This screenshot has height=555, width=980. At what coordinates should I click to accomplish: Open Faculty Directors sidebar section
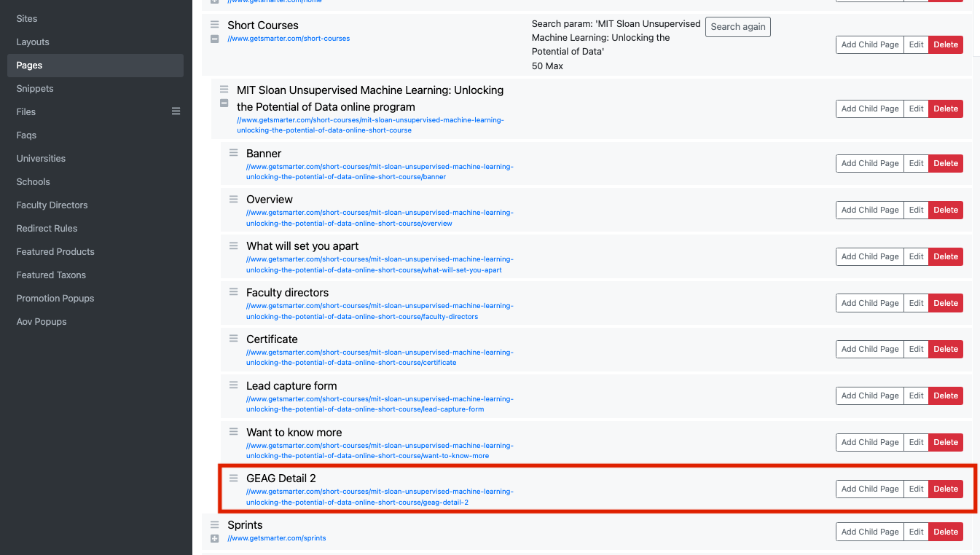pos(52,205)
